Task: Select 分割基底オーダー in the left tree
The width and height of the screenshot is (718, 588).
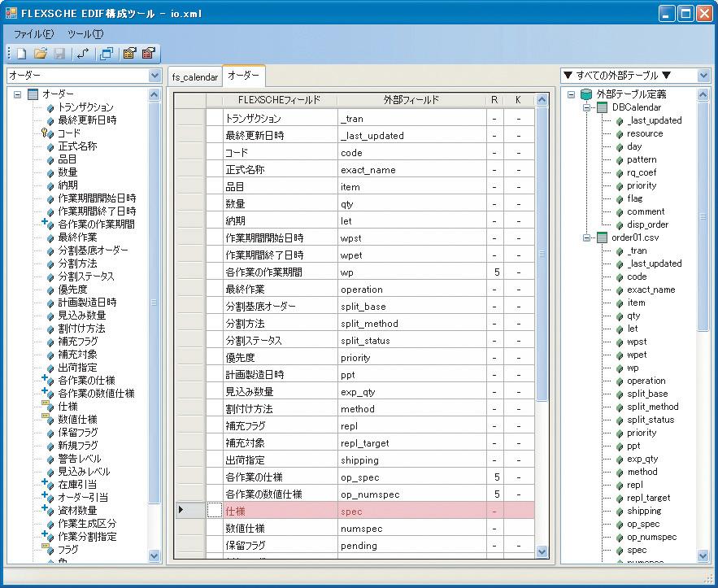Action: (93, 250)
